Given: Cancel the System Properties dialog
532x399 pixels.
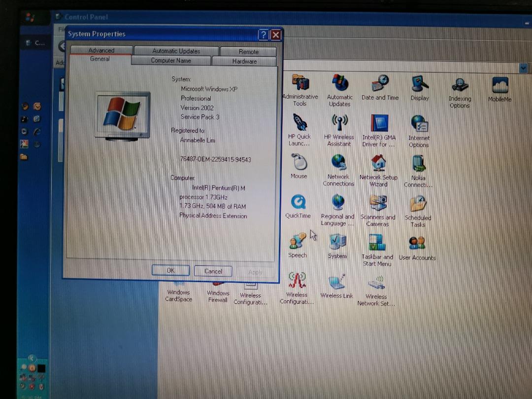Looking at the screenshot, I should [x=213, y=271].
